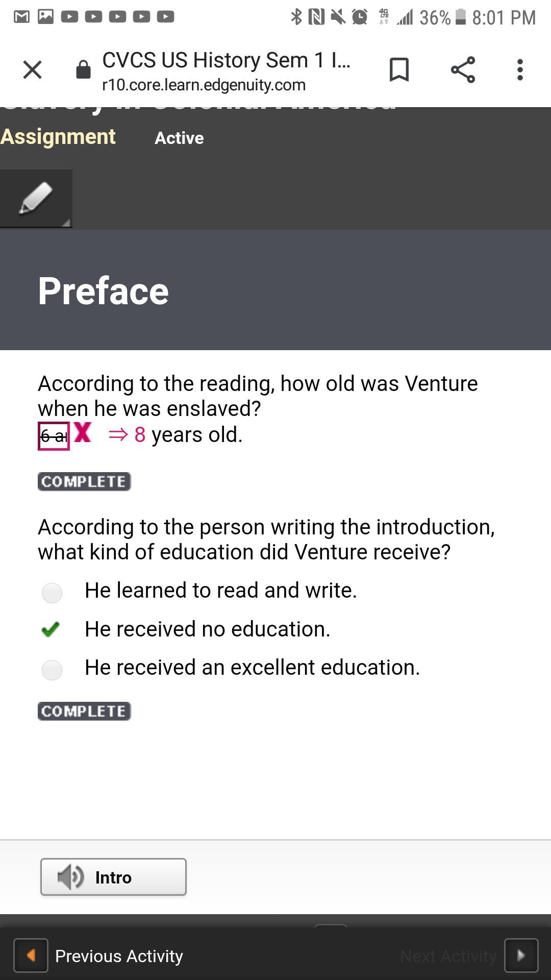Tap the Gmail notification icon in status bar

pos(21,17)
